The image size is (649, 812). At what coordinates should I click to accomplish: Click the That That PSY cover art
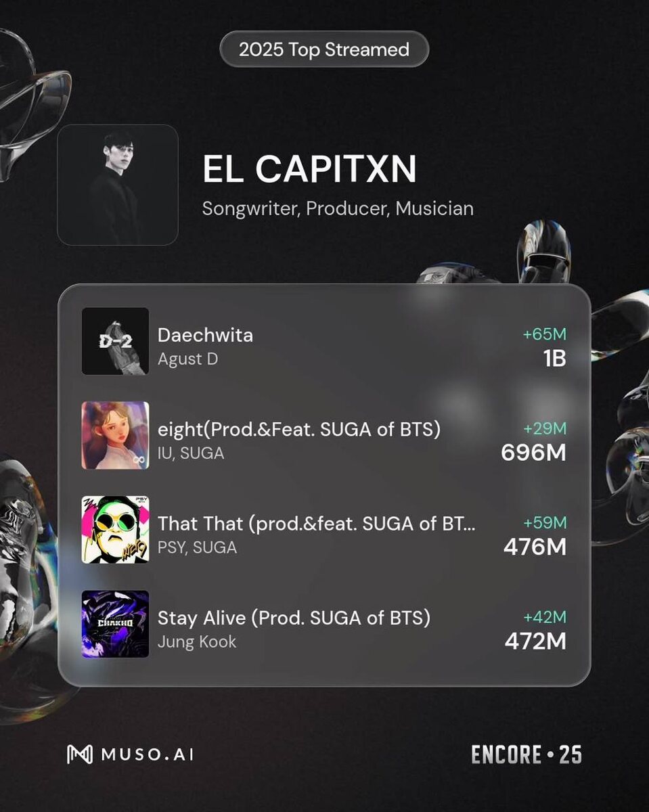tap(115, 530)
